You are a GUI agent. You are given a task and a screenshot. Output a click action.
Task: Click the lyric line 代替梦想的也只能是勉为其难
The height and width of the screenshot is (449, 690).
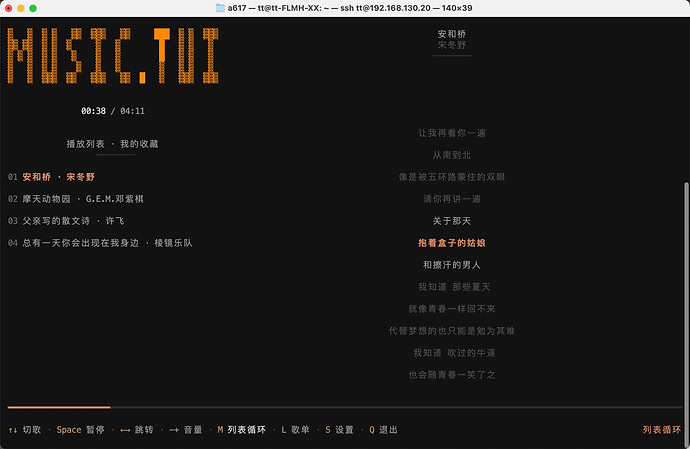[452, 331]
